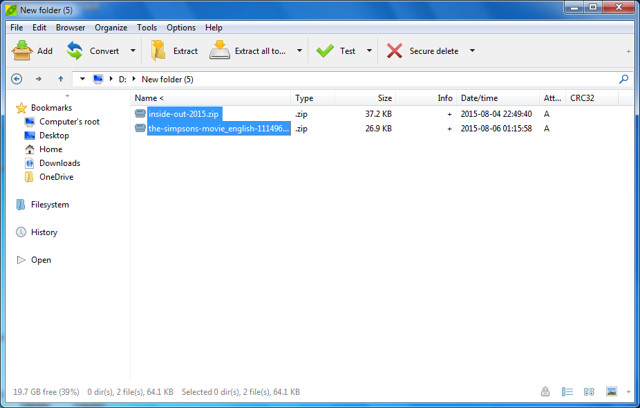Image resolution: width=640 pixels, height=408 pixels.
Task: Go back with the back arrow button
Action: (17, 79)
